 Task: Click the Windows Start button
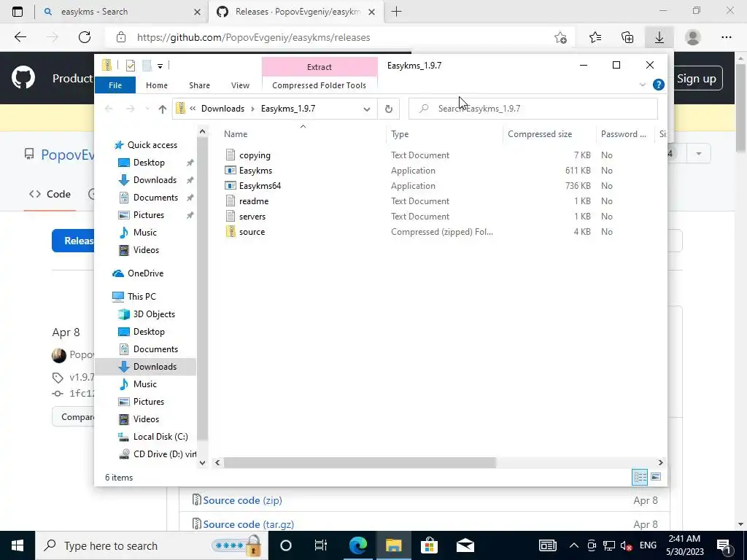point(18,545)
